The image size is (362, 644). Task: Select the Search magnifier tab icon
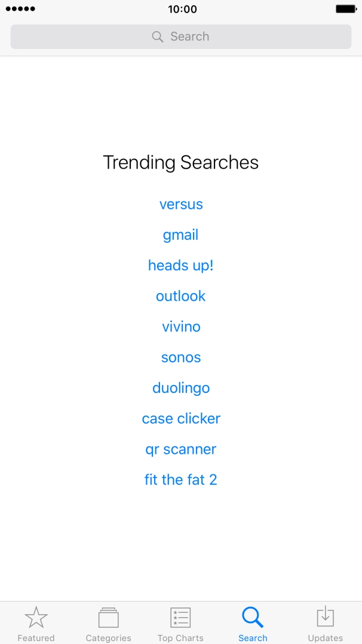[253, 616]
